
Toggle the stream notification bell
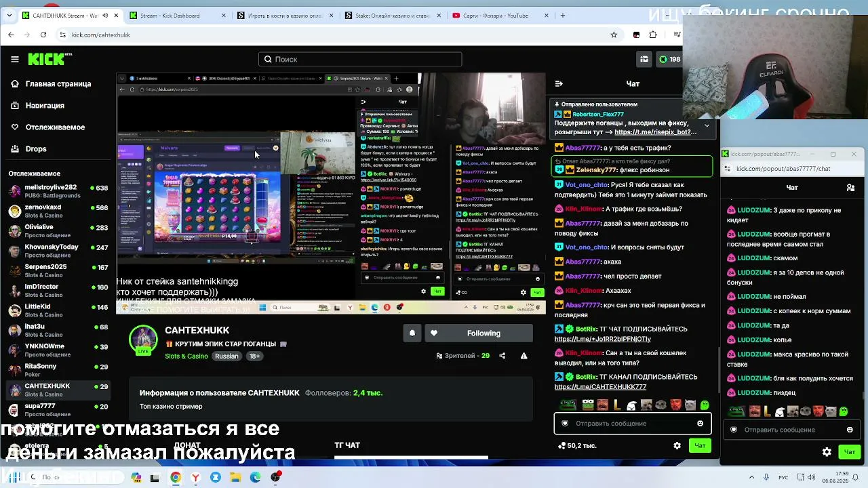click(x=412, y=333)
